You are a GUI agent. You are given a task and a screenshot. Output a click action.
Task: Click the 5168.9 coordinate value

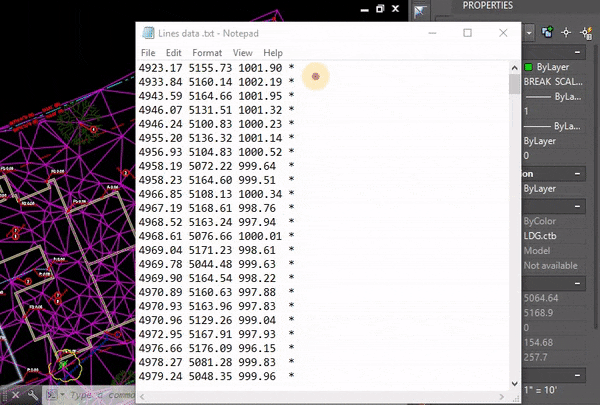538,313
